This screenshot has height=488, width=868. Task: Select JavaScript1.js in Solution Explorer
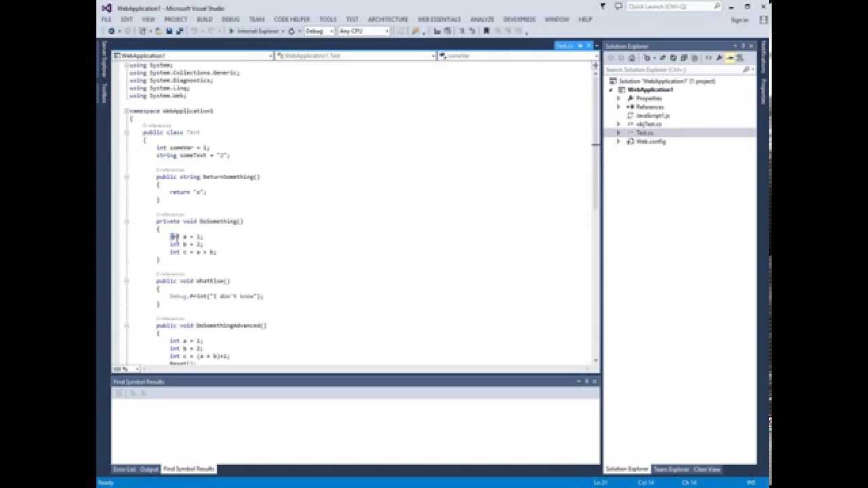point(653,115)
